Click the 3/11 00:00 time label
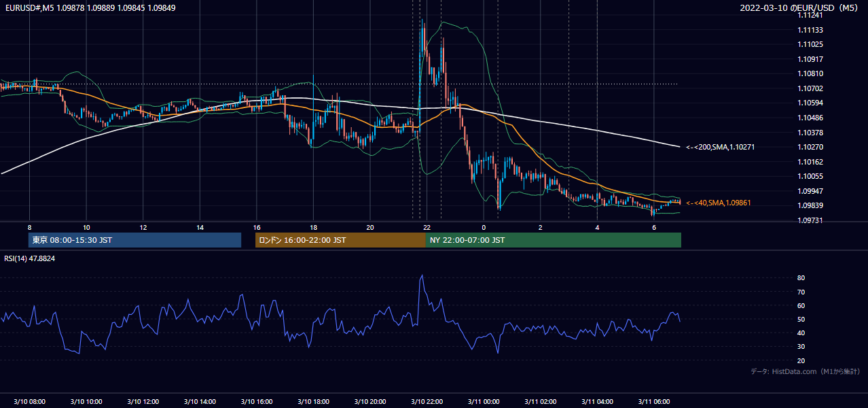The width and height of the screenshot is (868, 408). click(484, 401)
